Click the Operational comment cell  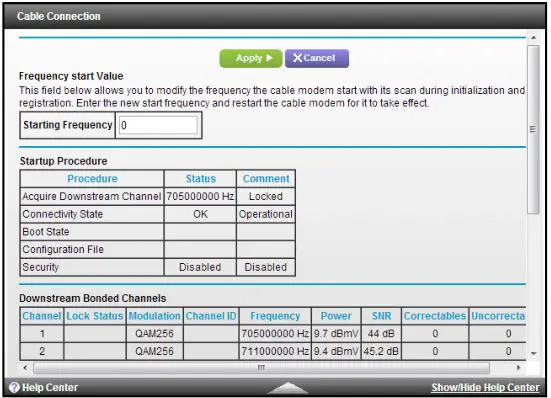point(266,214)
